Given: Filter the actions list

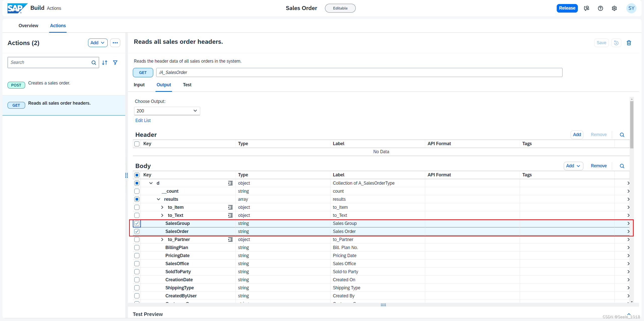Looking at the screenshot, I should 115,63.
